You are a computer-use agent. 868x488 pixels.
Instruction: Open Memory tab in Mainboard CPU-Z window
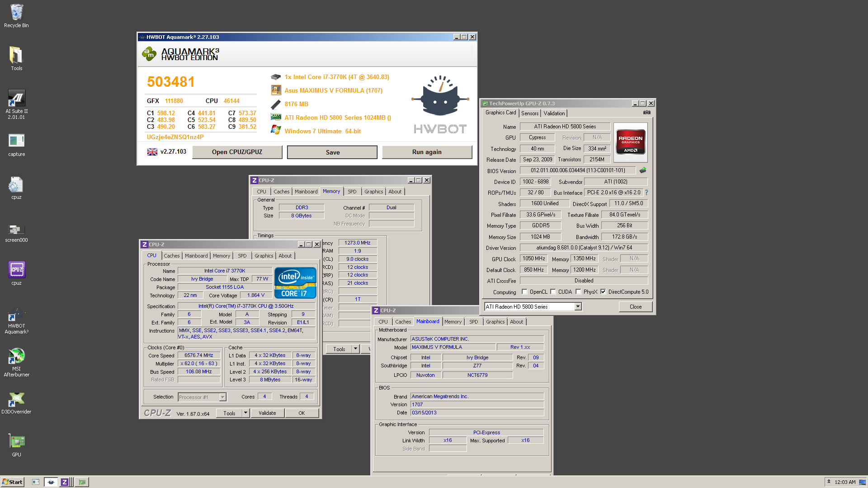tap(453, 322)
